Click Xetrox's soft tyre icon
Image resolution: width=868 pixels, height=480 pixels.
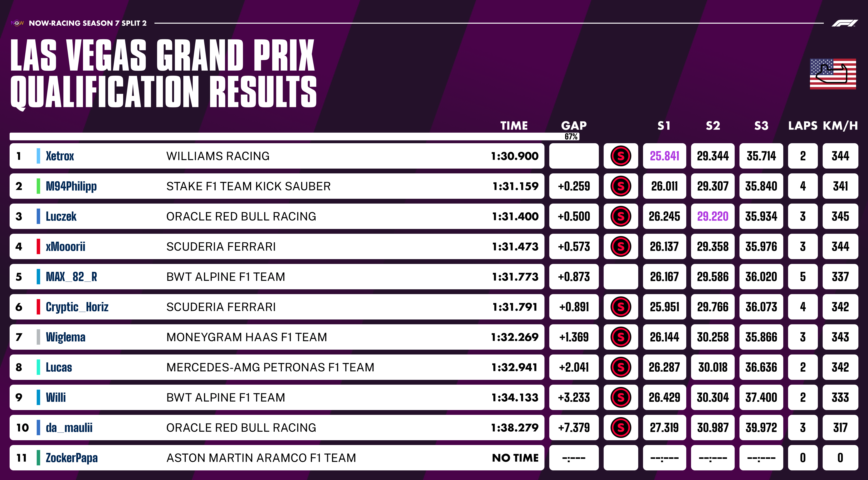coord(621,156)
